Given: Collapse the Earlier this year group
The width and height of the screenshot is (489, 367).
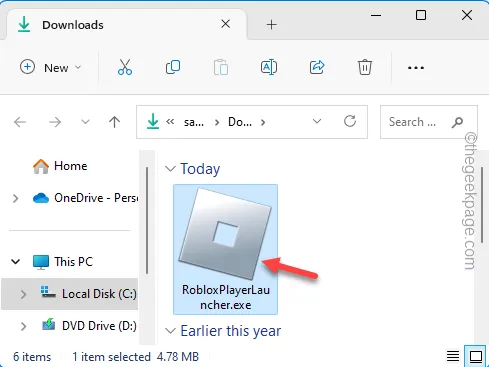Looking at the screenshot, I should 170,331.
